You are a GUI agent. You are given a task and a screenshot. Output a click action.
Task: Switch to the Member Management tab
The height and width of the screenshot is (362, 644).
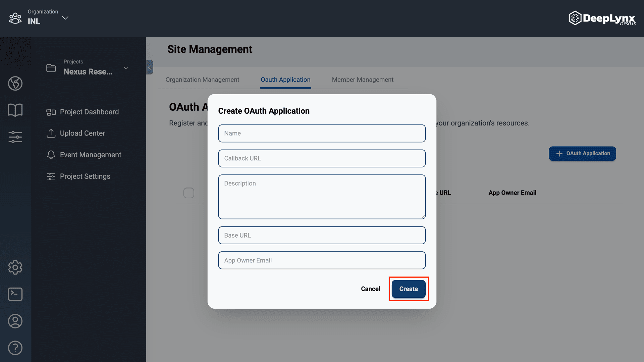pyautogui.click(x=363, y=80)
